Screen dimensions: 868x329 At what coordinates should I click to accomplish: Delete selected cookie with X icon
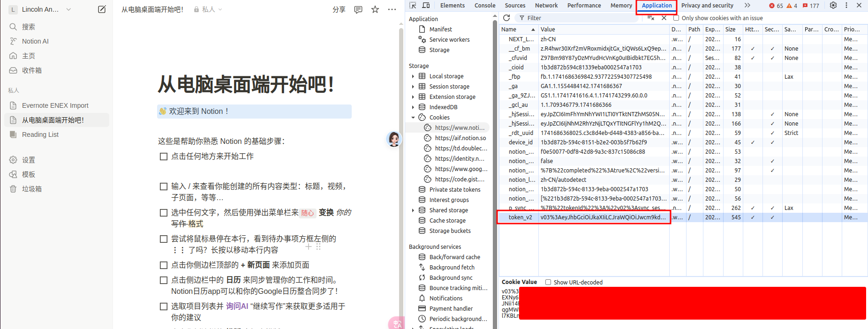(x=664, y=18)
